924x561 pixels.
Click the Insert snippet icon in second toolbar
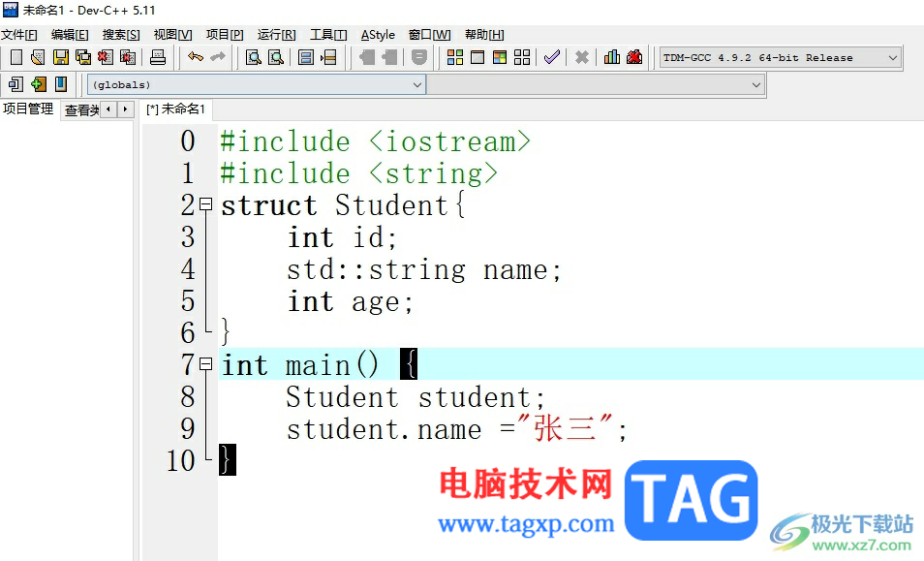click(x=15, y=84)
